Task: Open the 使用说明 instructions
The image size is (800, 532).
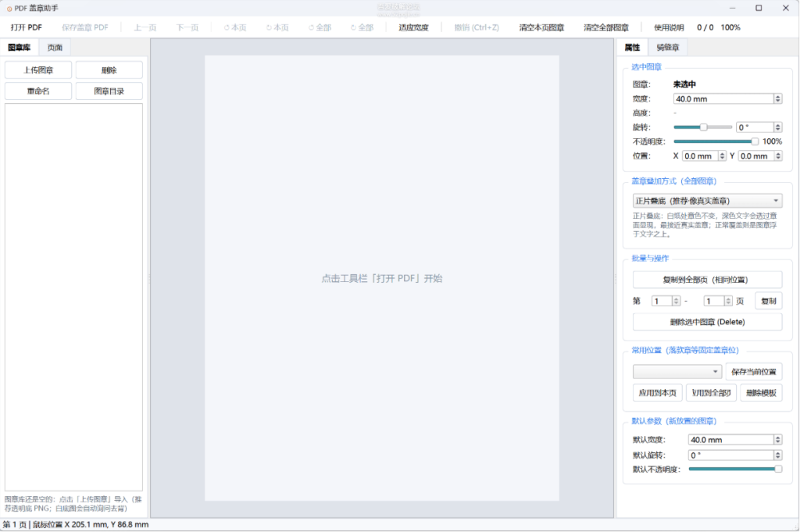Action: tap(669, 27)
